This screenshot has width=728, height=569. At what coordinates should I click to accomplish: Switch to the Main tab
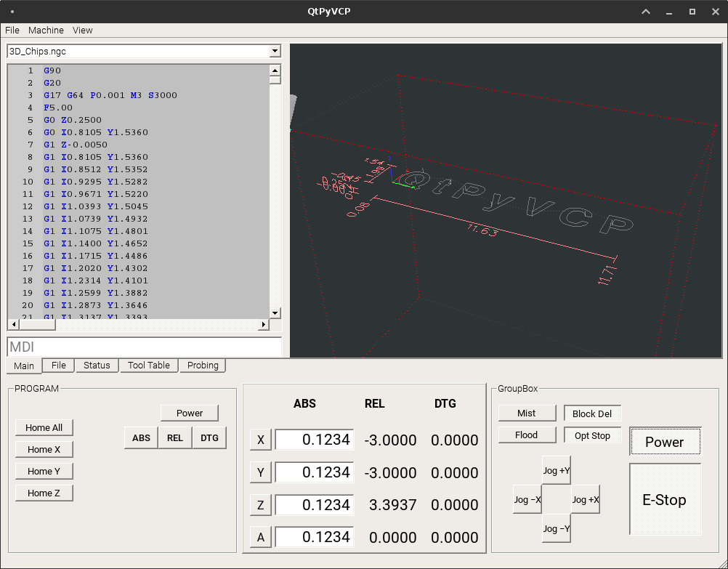click(24, 366)
